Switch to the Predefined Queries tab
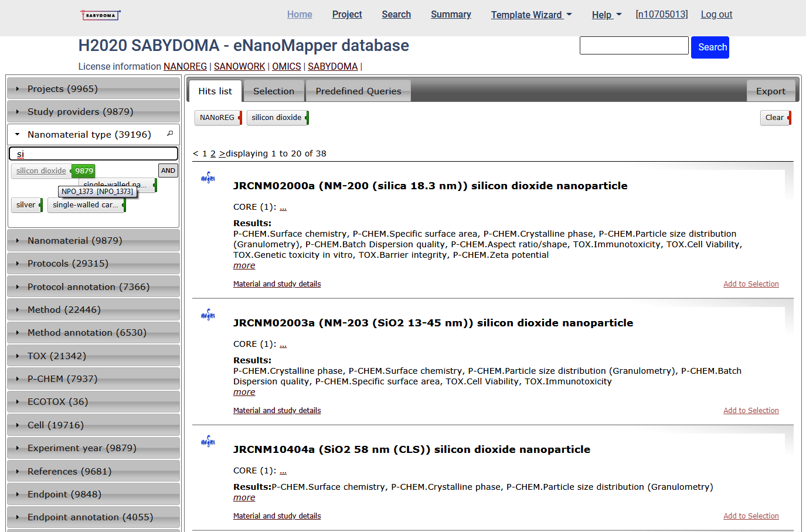Screen dimensions: 806x532 tap(358, 91)
